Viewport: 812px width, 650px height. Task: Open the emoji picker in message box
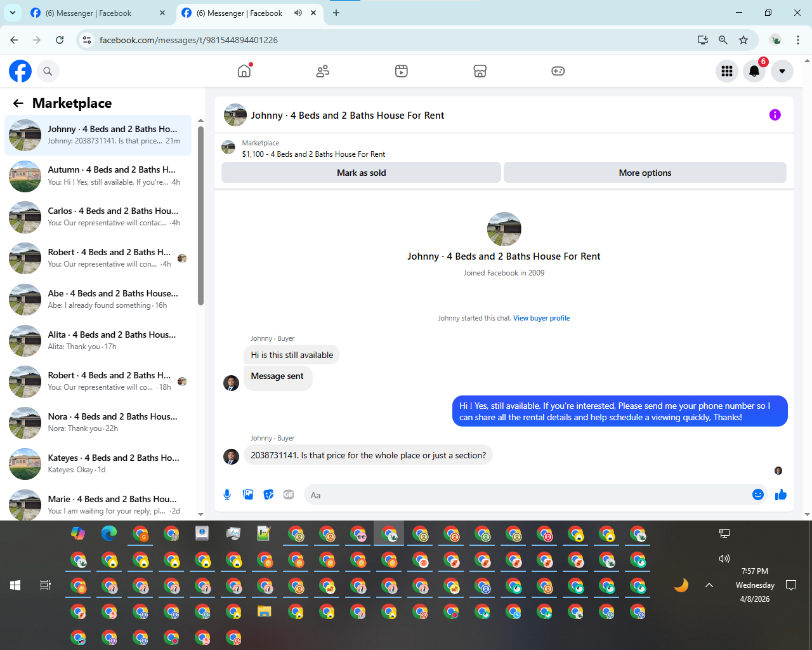coord(758,494)
